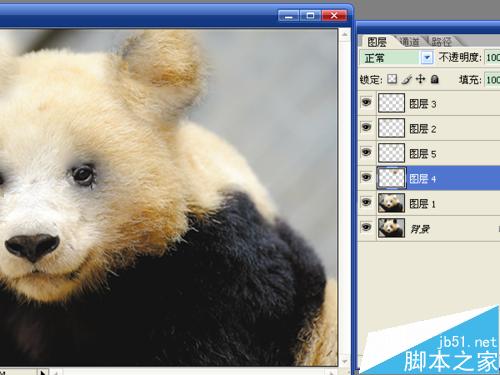Select the 背景 layer thumbnail

point(391,228)
